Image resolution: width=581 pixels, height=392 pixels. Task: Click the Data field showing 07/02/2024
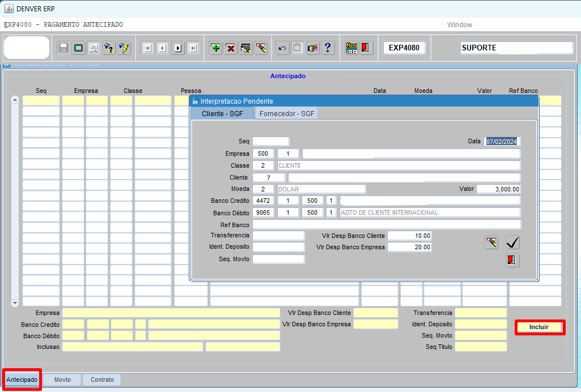pyautogui.click(x=502, y=141)
